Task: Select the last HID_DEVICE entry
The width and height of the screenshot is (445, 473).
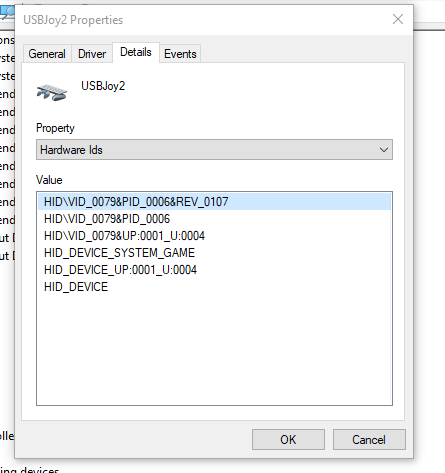Action: tap(76, 287)
